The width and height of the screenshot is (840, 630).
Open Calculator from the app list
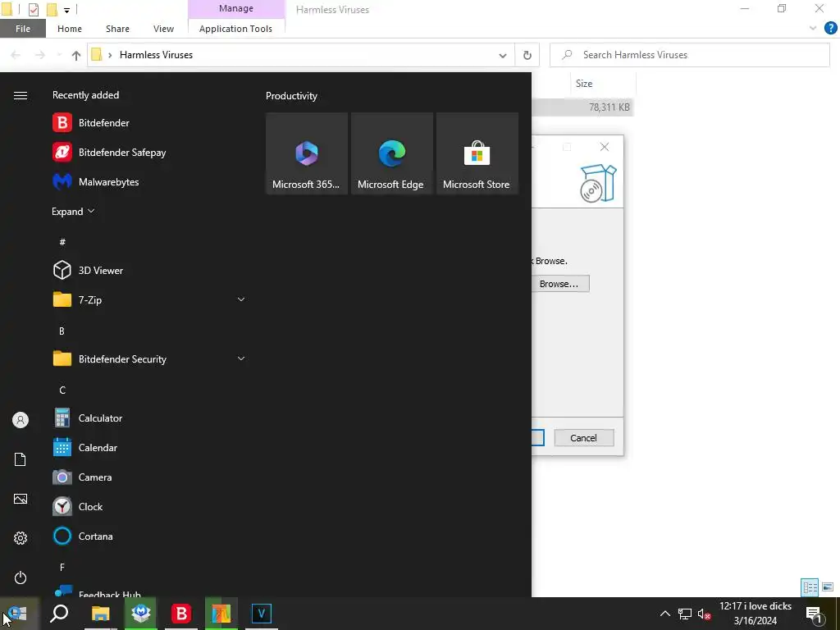point(149,418)
